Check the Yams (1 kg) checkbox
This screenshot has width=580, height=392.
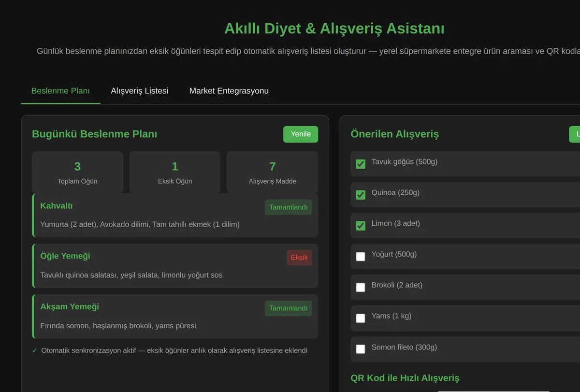tap(361, 318)
